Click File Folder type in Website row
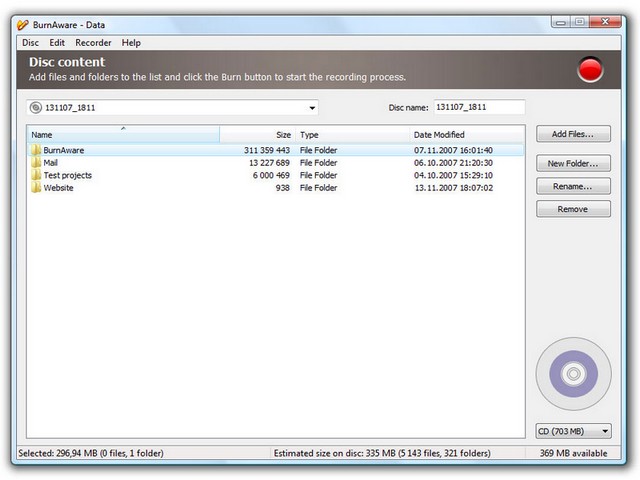Image resolution: width=640 pixels, height=480 pixels. 318,188
